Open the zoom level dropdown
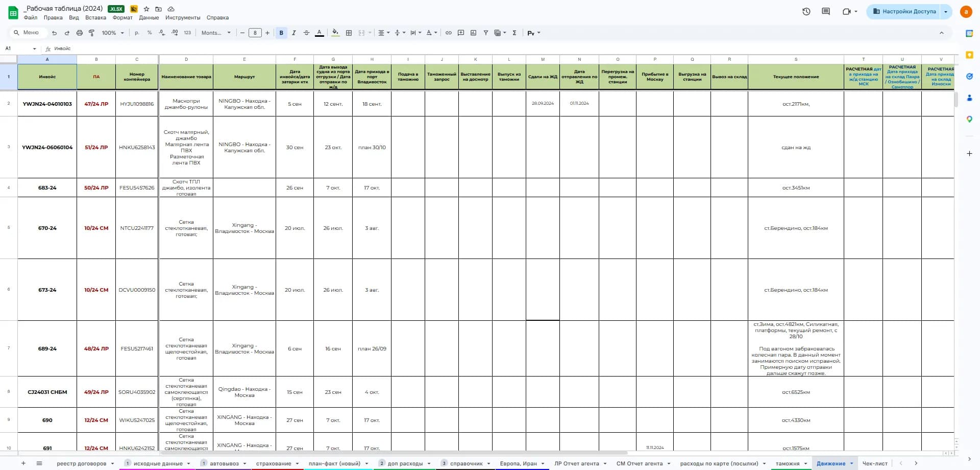This screenshot has height=470, width=980. point(113,33)
